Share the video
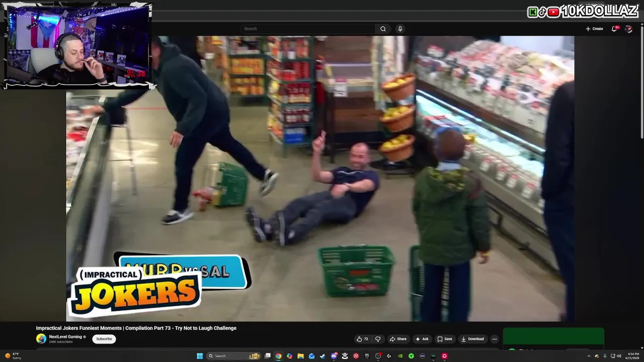644x362 pixels. 397,339
